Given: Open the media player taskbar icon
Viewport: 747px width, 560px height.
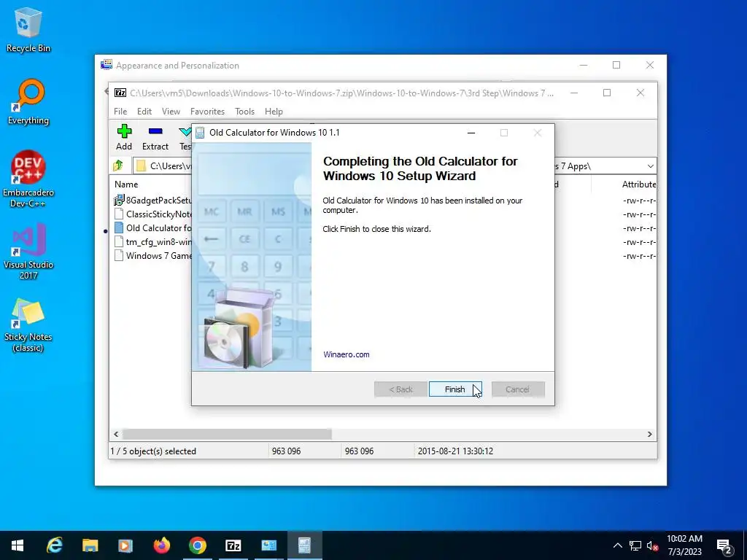Looking at the screenshot, I should coord(125,545).
